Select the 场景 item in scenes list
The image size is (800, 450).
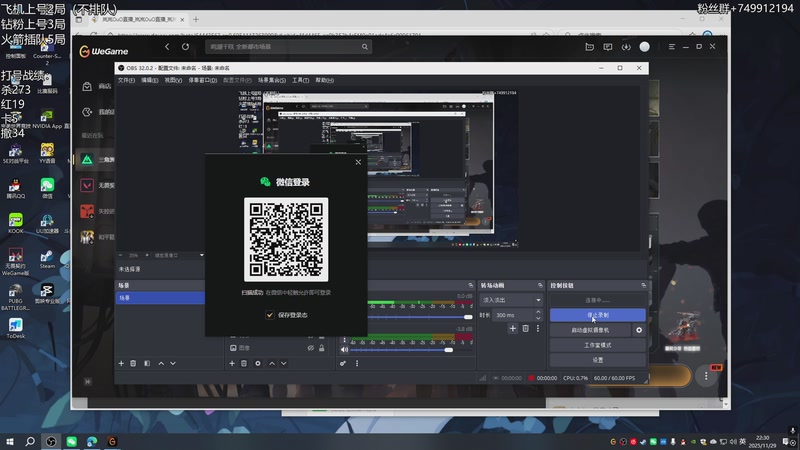[160, 298]
